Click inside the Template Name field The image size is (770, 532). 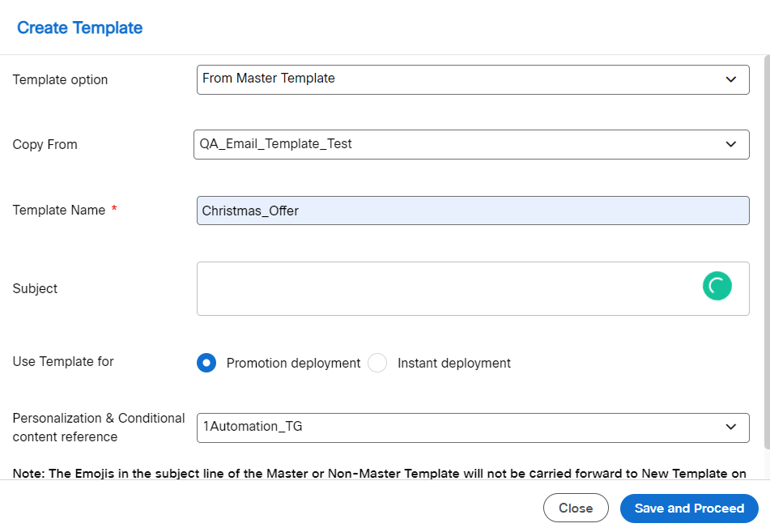[x=472, y=211]
